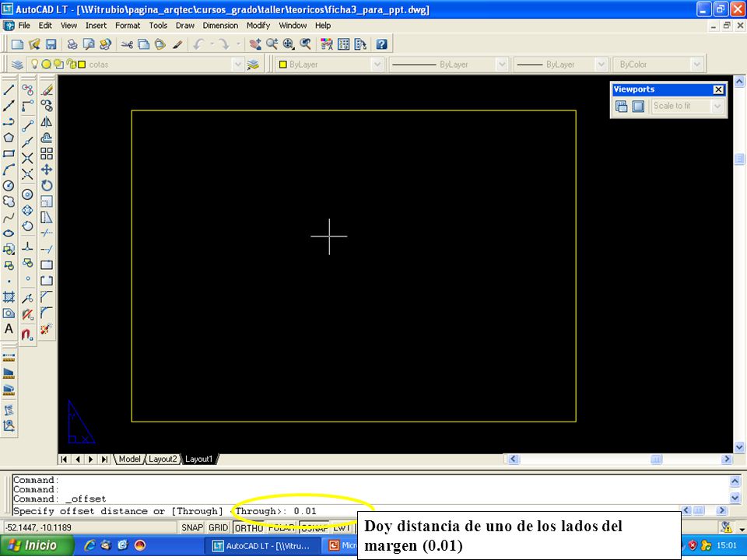Select the Mirror modify tool

point(47,121)
